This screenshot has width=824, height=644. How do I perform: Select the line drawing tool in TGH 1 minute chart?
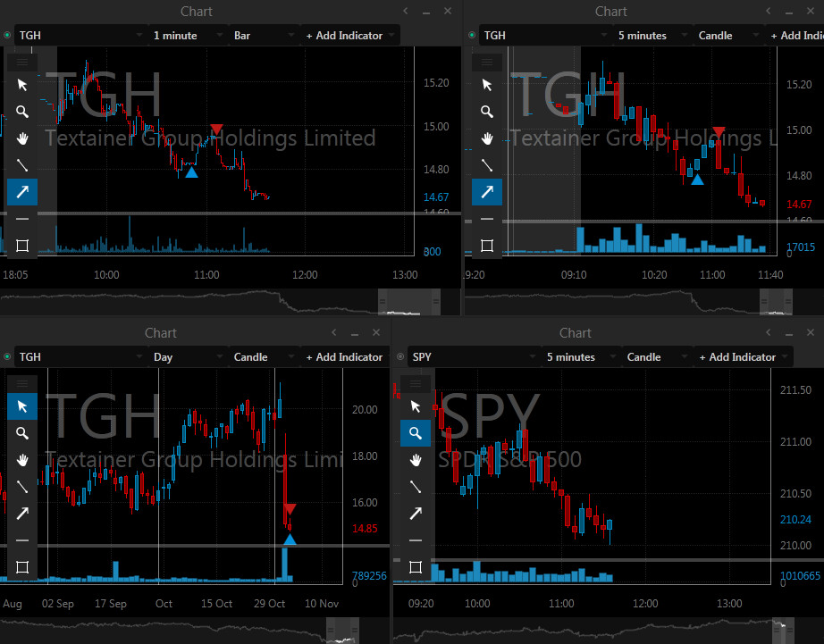pos(22,165)
